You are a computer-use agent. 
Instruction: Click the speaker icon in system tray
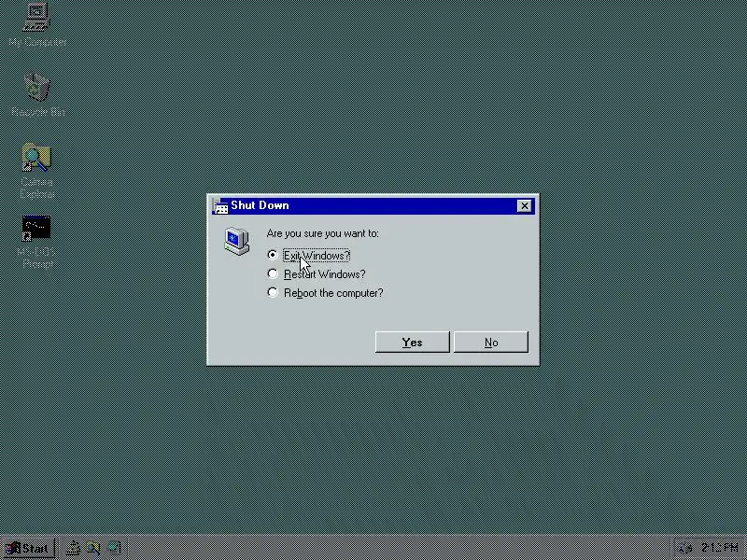[x=685, y=548]
